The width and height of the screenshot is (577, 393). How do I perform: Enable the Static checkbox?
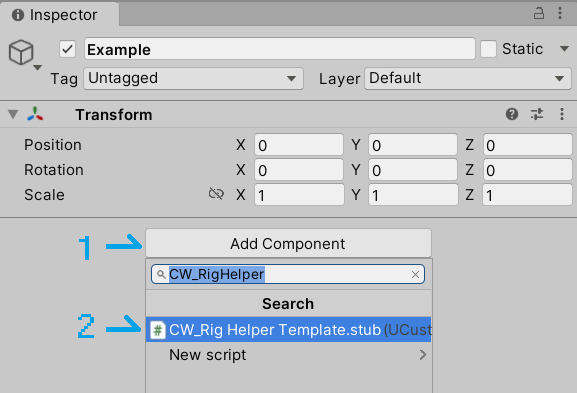click(488, 49)
